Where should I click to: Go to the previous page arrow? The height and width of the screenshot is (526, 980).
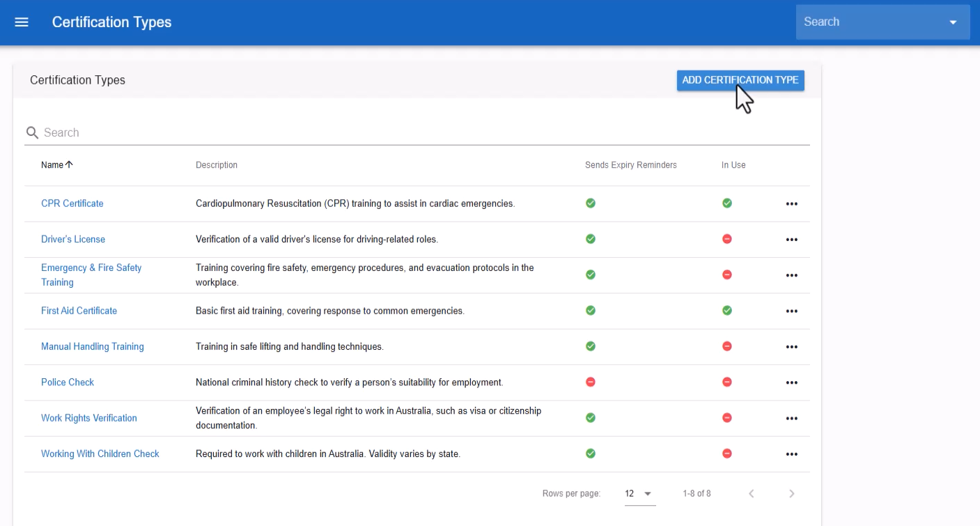pyautogui.click(x=752, y=494)
